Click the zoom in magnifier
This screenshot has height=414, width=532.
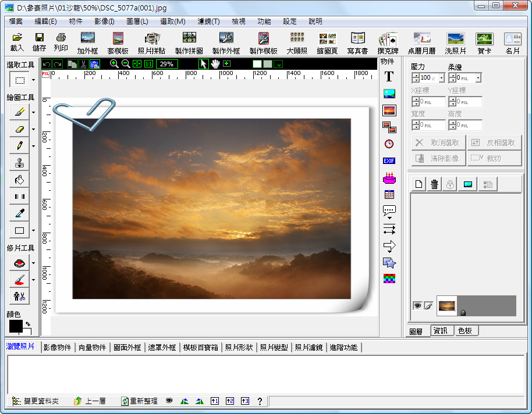(114, 64)
